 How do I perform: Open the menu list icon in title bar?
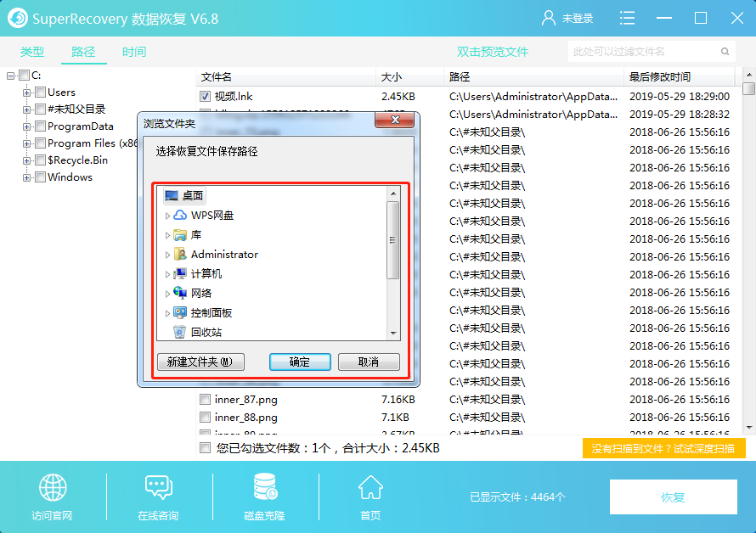627,17
